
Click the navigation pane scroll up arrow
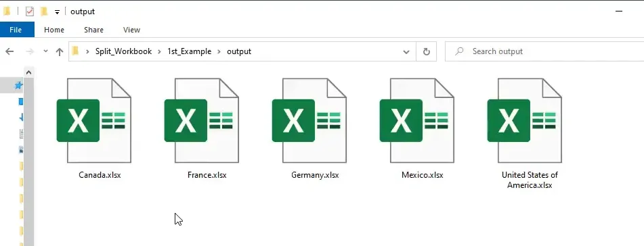28,72
